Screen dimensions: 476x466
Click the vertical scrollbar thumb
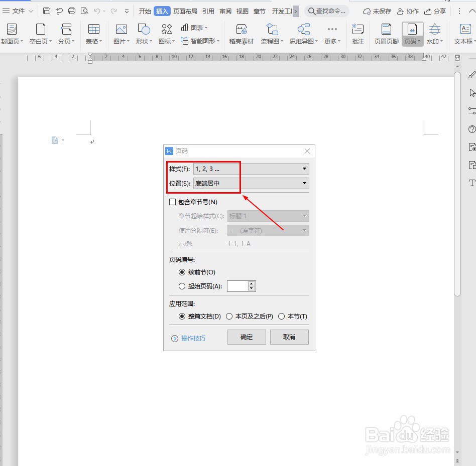coord(457,184)
